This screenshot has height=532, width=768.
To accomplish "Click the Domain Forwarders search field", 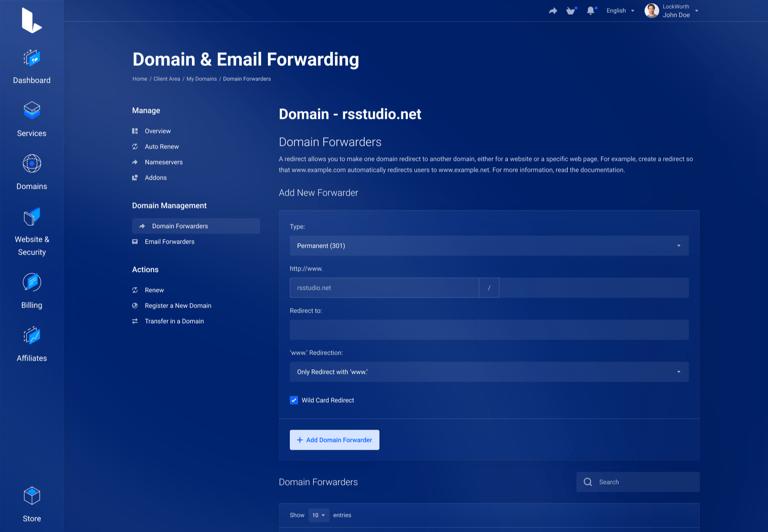I will 638,482.
